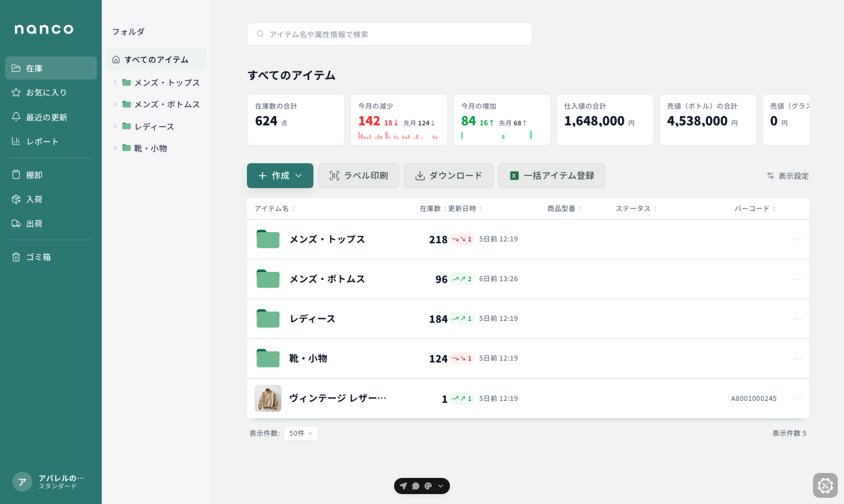Viewport: 844px width, 504px height.
Task: Open the メンズ・ボトムス folder row icon
Action: coord(268,279)
